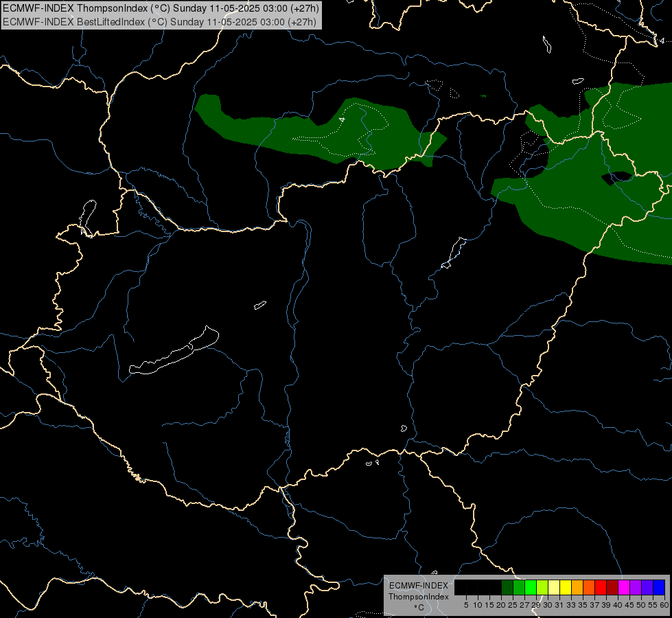Click the ThompsonIndex title line
This screenshot has height=618, width=672.
click(161, 8)
